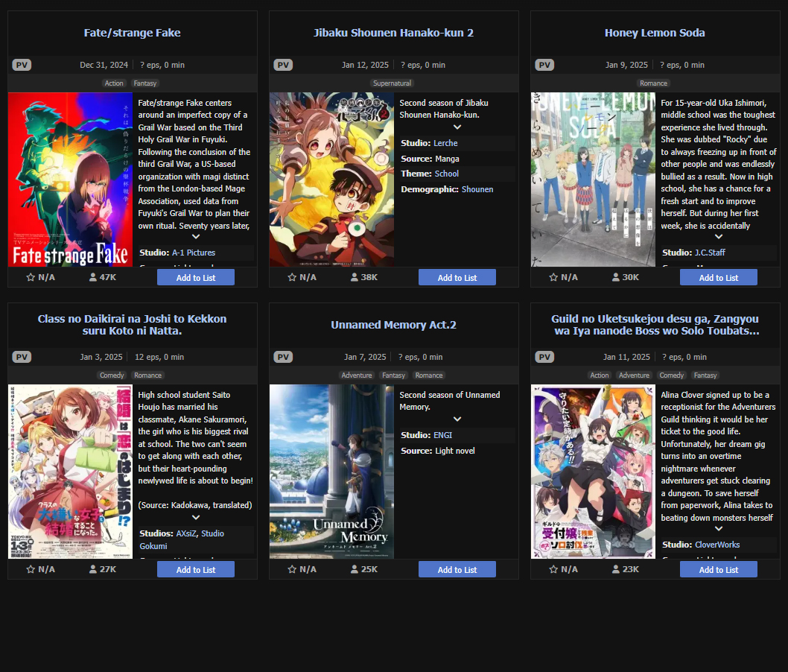Click the star score icon on Jibaku Shounen Hanako-kun 2
Viewport: 788px width, 672px height.
(292, 277)
